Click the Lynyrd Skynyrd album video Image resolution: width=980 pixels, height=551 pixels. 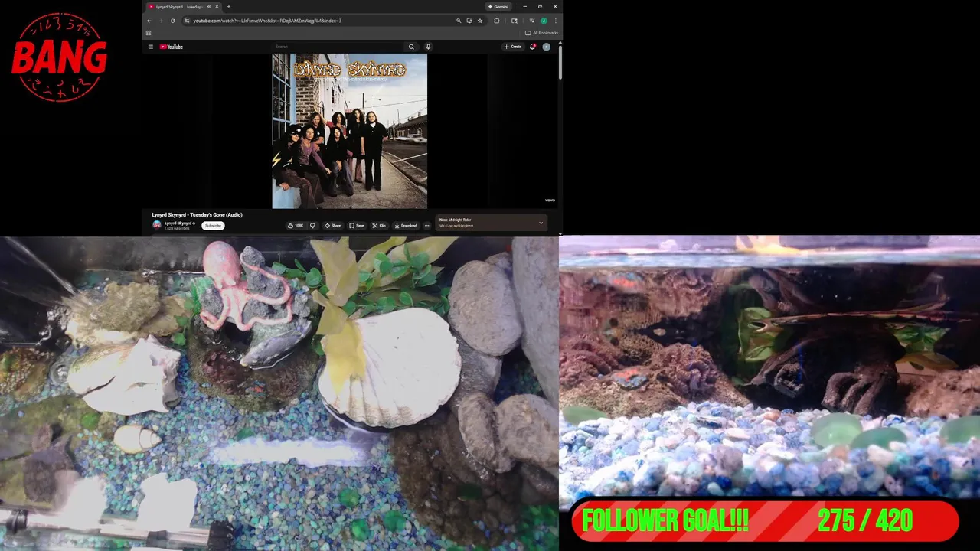349,131
